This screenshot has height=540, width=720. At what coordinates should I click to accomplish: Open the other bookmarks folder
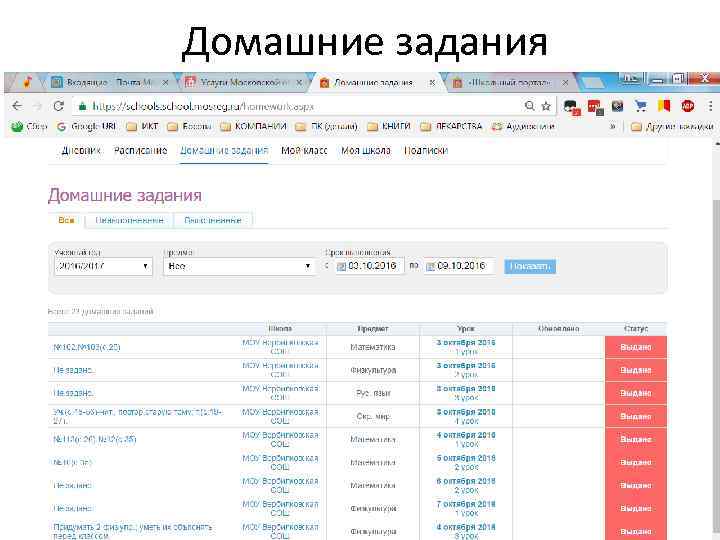pos(673,126)
